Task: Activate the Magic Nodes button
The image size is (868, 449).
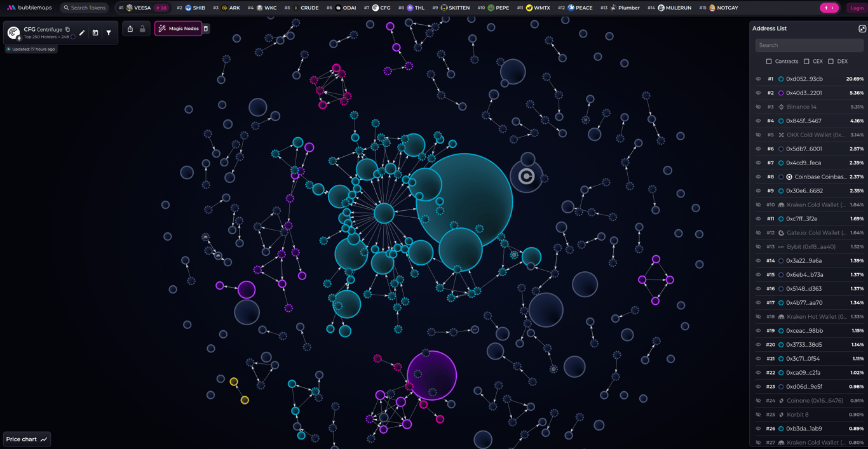Action: pyautogui.click(x=179, y=28)
